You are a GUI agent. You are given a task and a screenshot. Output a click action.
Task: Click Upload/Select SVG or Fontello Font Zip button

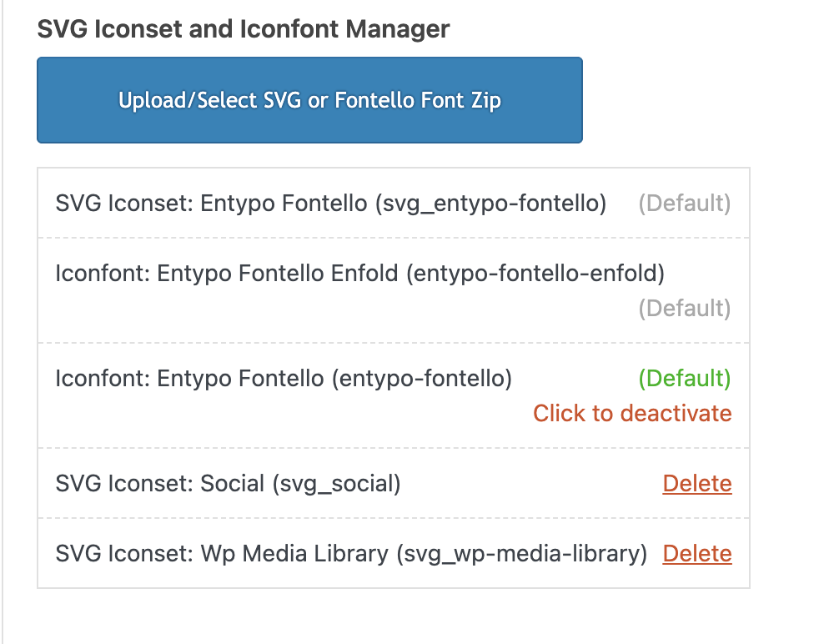[309, 101]
